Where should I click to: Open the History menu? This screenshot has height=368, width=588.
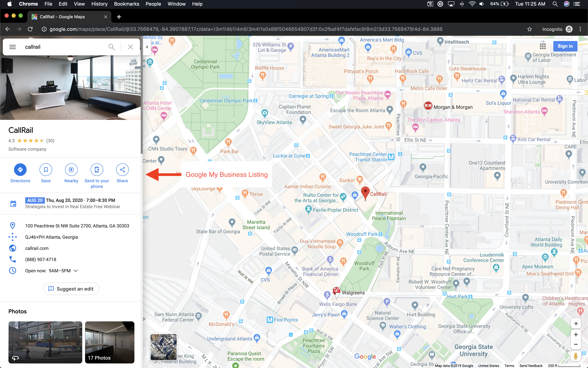pyautogui.click(x=99, y=4)
